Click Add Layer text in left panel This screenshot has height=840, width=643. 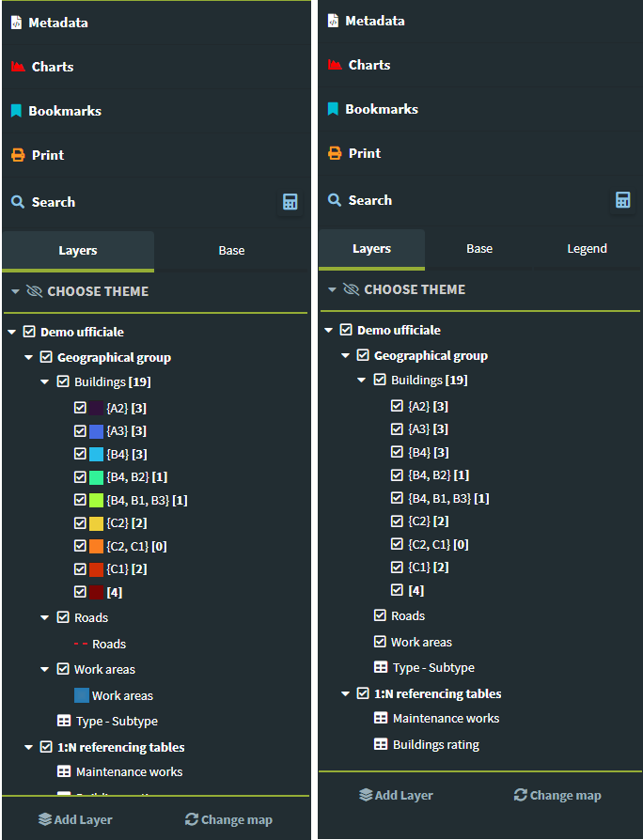pyautogui.click(x=83, y=819)
